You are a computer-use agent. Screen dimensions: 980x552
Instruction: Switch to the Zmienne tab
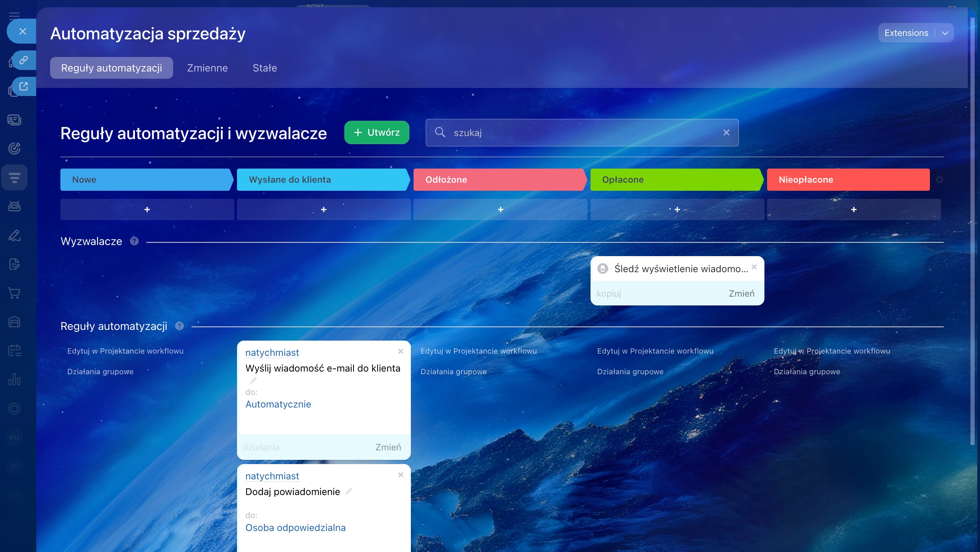pyautogui.click(x=207, y=68)
